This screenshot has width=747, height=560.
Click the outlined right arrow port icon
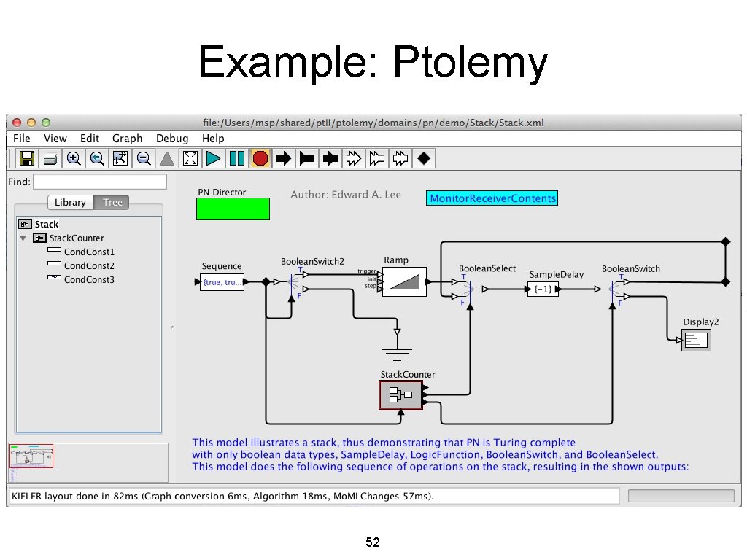pyautogui.click(x=354, y=158)
